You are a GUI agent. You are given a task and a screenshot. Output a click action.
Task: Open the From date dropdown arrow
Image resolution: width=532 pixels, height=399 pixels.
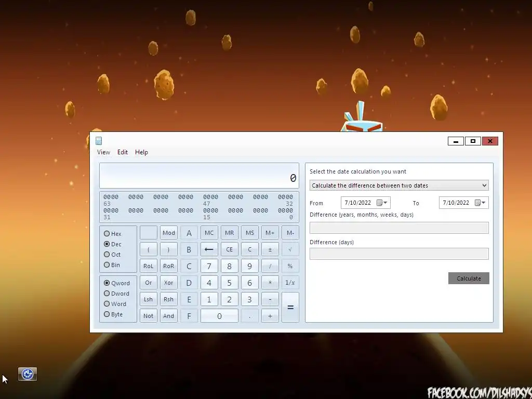[x=385, y=203]
